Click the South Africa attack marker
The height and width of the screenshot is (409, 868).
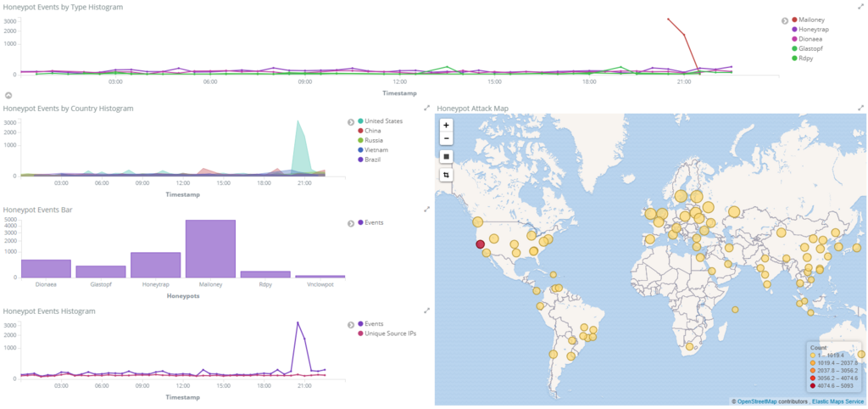(x=689, y=346)
